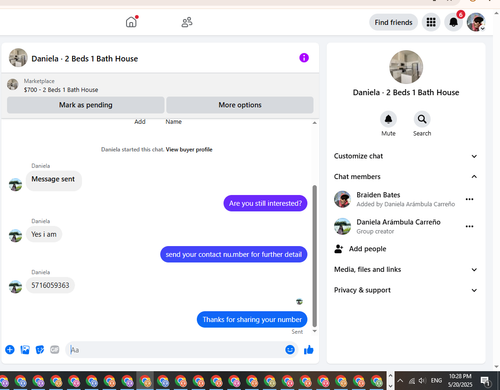Click the message "5716059363"
This screenshot has height=390, width=500.
click(50, 285)
